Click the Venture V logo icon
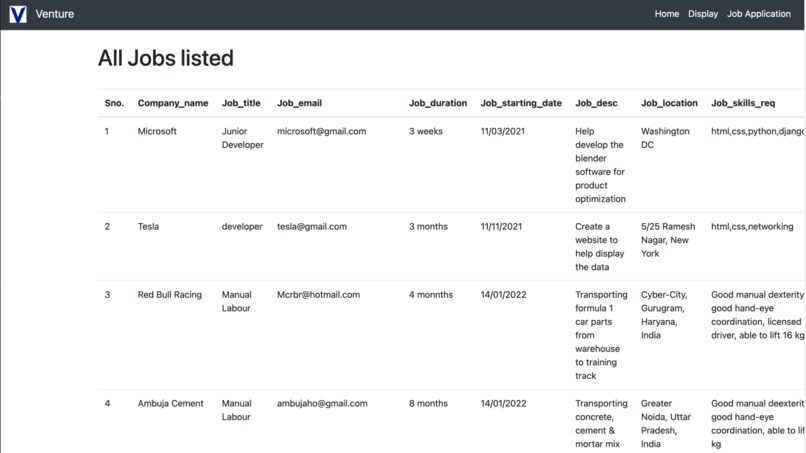This screenshot has width=806, height=453. [18, 14]
